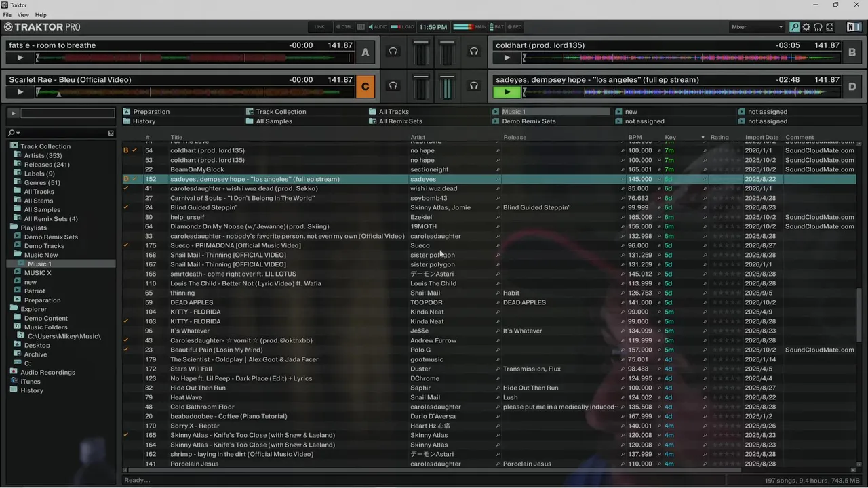Sort by Import Date column header
Screen dimensions: 868x488
coord(762,137)
